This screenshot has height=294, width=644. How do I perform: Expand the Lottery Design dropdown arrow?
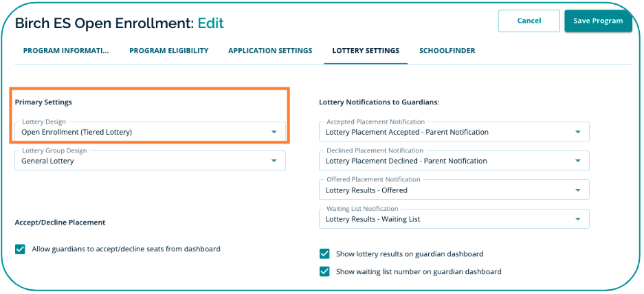tap(274, 132)
